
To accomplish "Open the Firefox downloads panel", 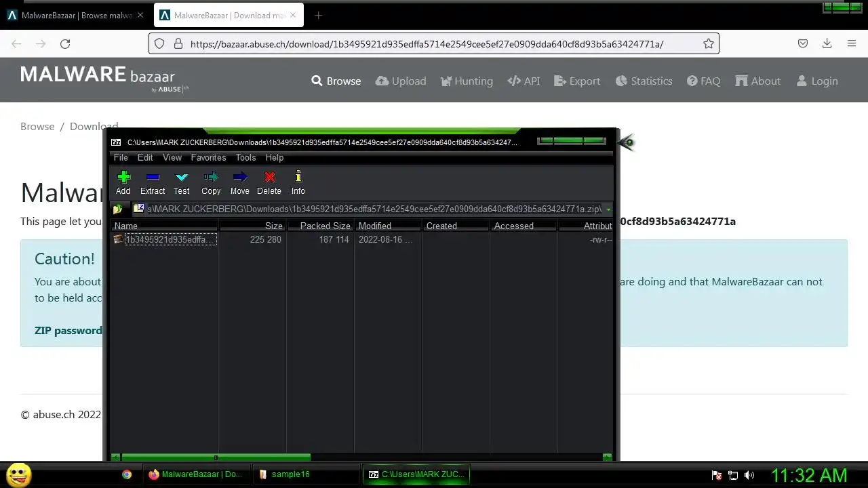I will pyautogui.click(x=827, y=44).
